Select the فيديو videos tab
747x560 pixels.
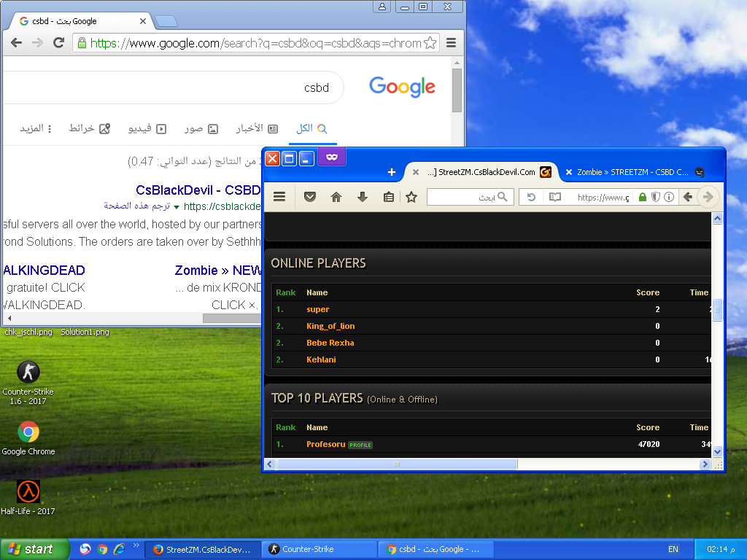(147, 128)
